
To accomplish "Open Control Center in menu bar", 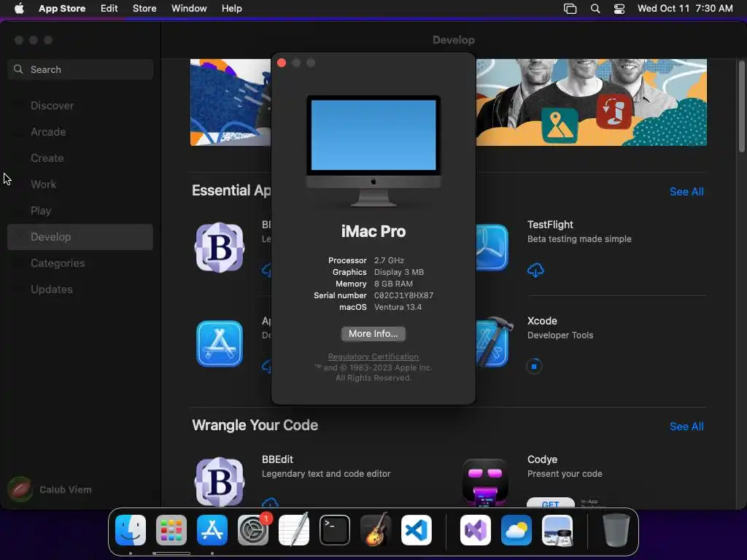I will point(619,8).
